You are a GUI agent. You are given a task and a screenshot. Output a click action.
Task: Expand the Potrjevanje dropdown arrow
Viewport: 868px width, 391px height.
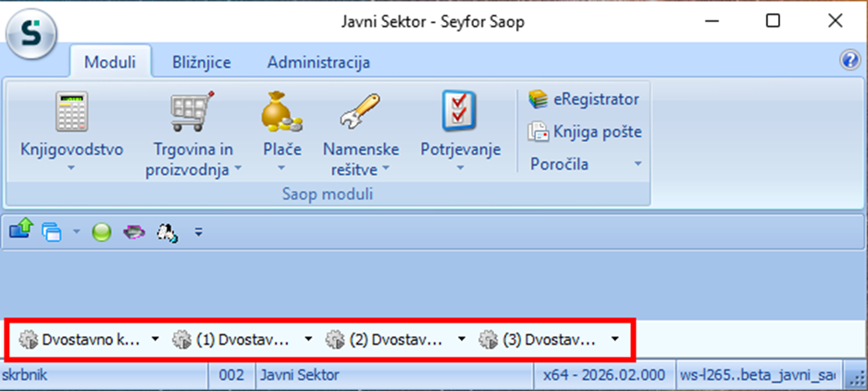coord(461,167)
